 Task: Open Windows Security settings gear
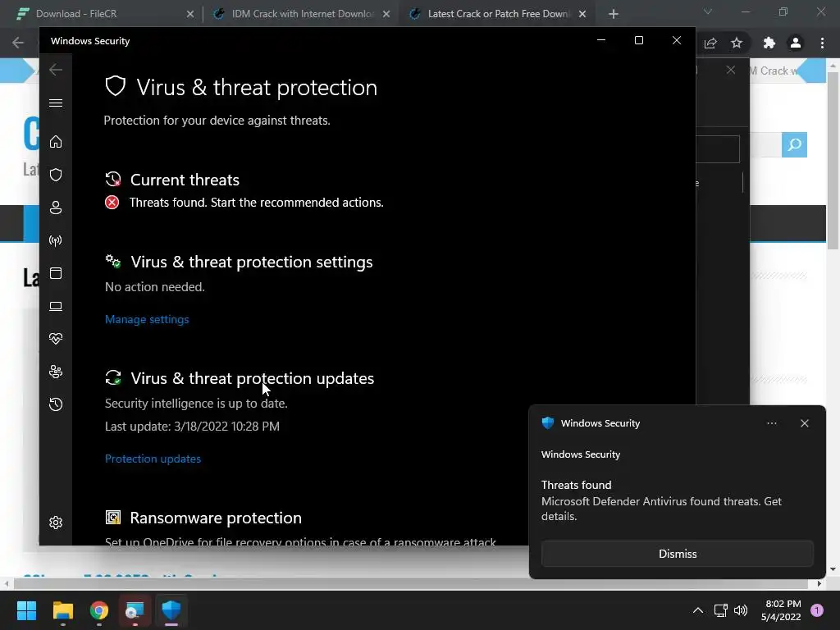(56, 523)
